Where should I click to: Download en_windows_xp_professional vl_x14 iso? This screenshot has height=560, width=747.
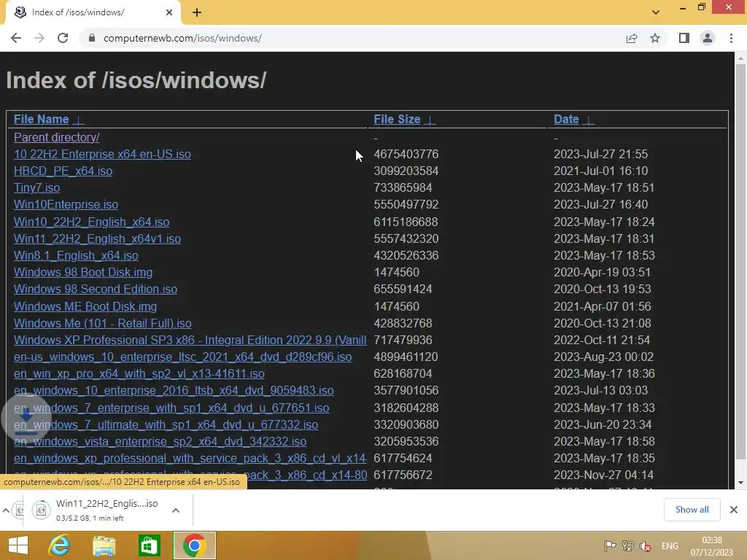pyautogui.click(x=190, y=458)
